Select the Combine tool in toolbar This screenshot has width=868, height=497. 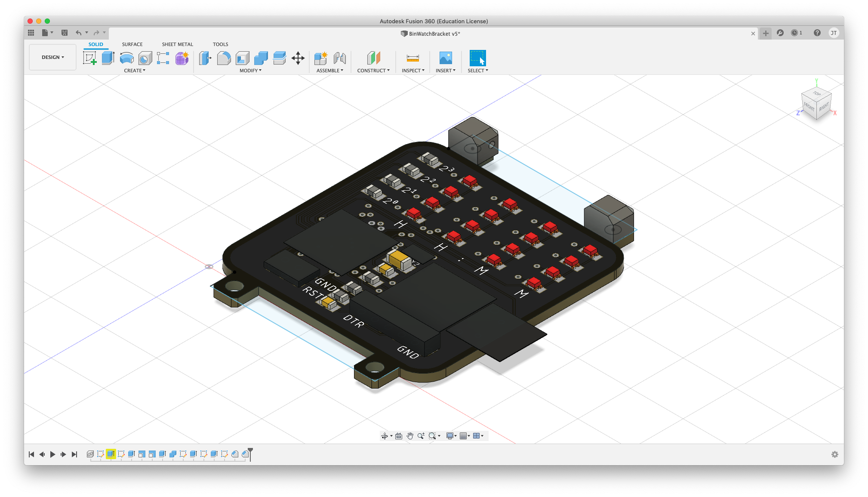(x=261, y=58)
